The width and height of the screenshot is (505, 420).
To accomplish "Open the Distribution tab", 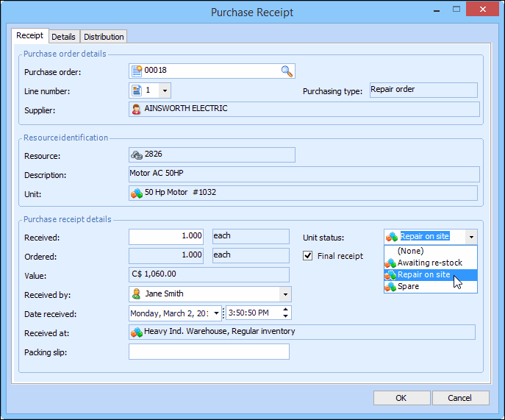I will [104, 37].
